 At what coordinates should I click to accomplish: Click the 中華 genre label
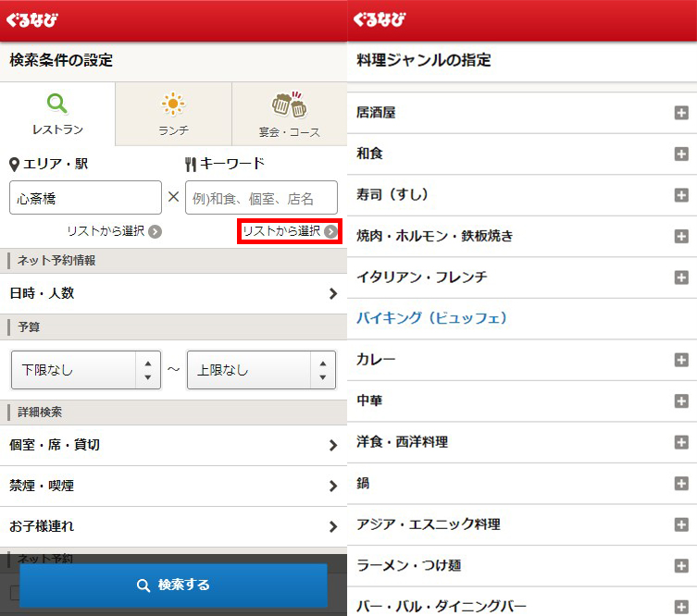point(369,400)
